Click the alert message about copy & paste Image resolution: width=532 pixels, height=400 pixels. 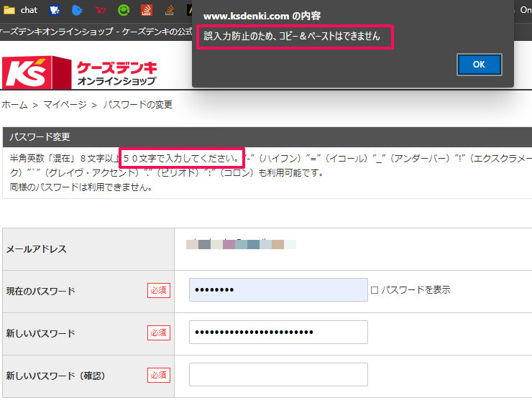(x=292, y=37)
